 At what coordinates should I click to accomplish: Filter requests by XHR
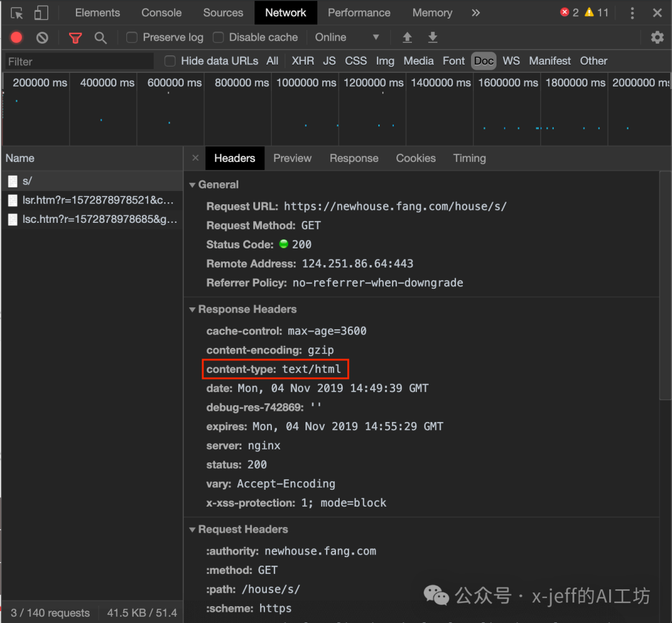[302, 61]
